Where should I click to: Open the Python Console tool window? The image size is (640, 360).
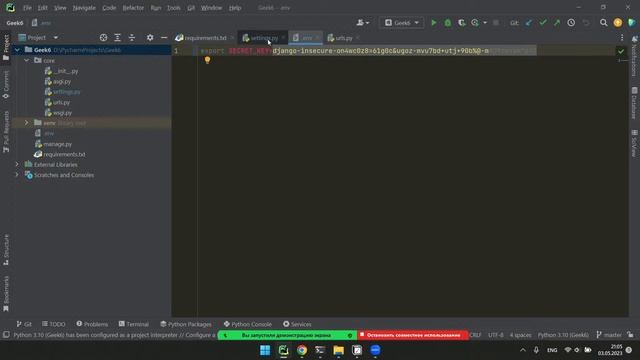(x=248, y=324)
